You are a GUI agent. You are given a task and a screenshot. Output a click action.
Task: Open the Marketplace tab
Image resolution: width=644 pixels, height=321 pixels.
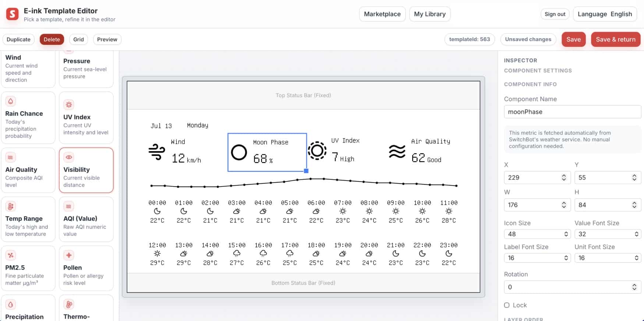pyautogui.click(x=382, y=14)
